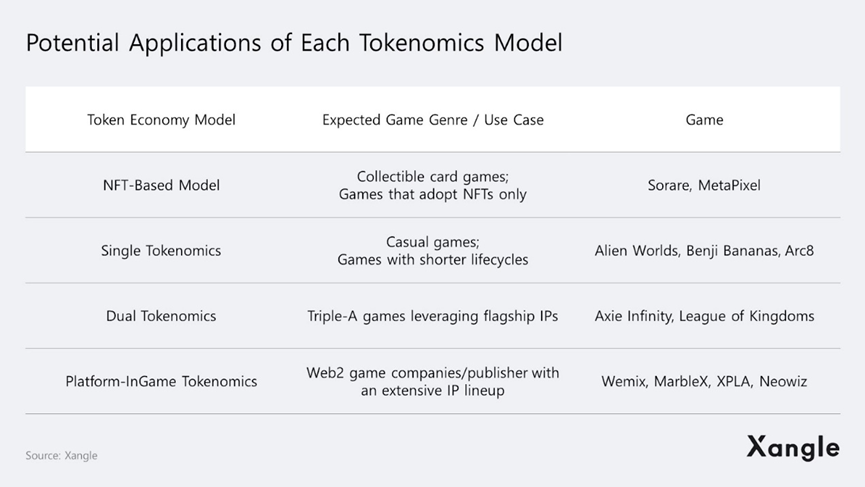Select the Dual Tokenomics cell
The height and width of the screenshot is (487, 865).
(x=161, y=316)
